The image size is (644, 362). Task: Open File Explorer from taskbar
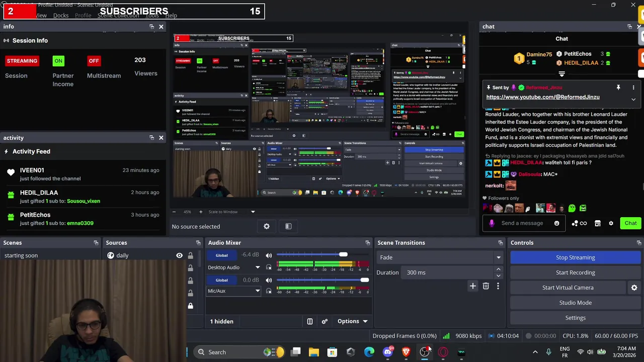coord(314,352)
